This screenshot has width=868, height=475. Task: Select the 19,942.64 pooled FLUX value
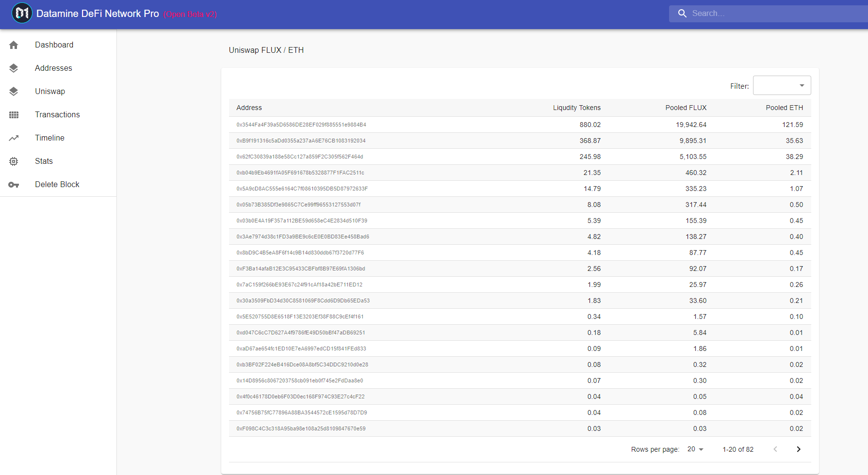[x=691, y=125]
